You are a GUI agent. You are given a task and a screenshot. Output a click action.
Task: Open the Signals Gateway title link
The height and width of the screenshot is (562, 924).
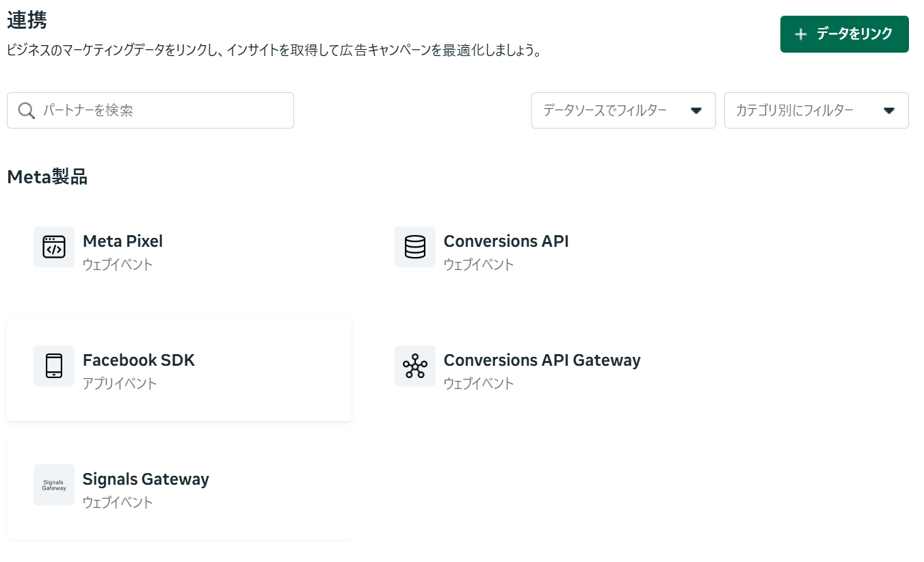coord(146,479)
